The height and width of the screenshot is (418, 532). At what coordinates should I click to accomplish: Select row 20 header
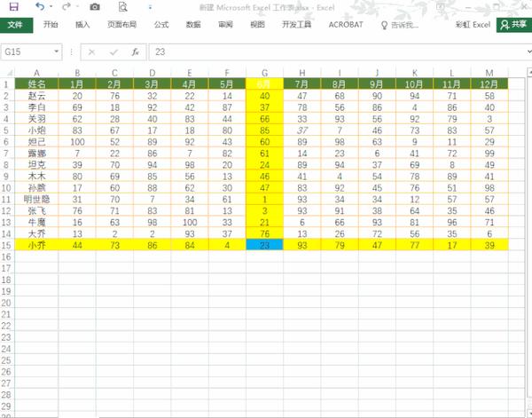coord(7,303)
